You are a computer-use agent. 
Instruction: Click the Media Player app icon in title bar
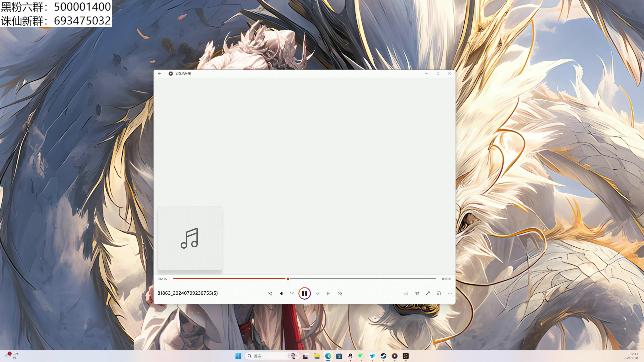click(171, 74)
